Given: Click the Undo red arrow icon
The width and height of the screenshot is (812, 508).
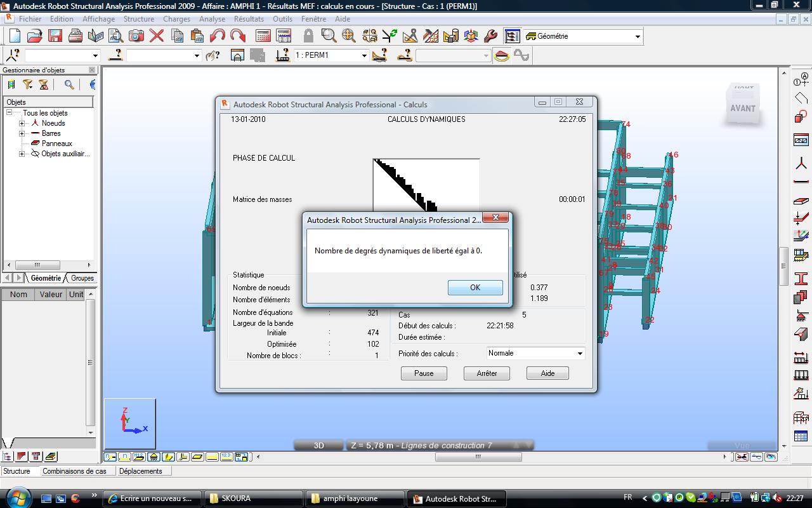Looking at the screenshot, I should click(217, 36).
